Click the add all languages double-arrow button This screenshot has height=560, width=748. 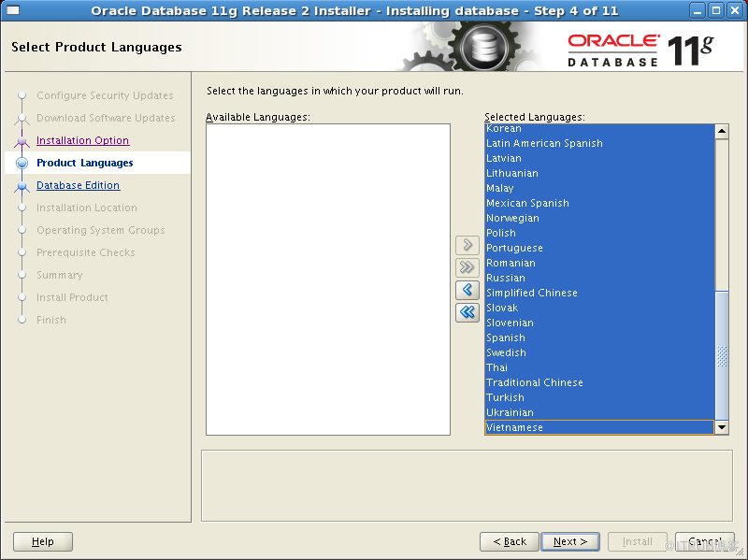467,267
